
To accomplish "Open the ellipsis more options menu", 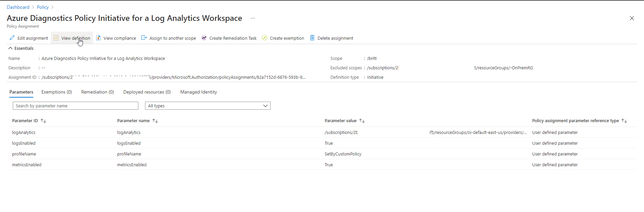I will click(x=253, y=18).
